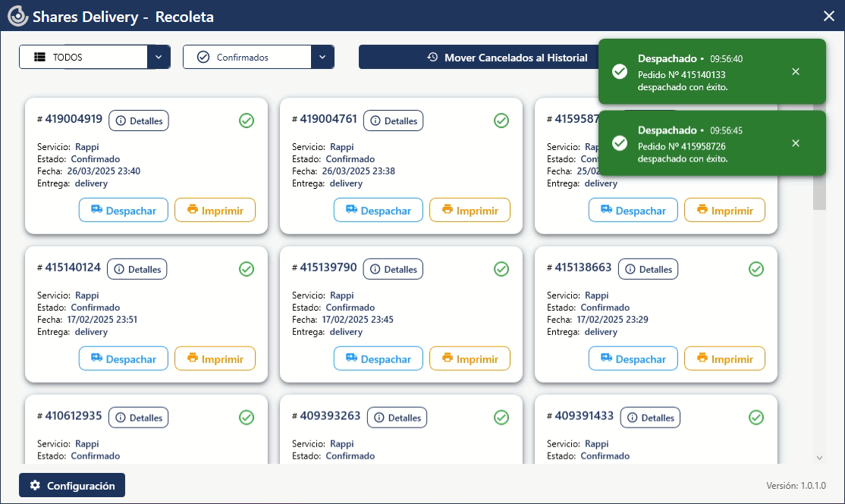This screenshot has height=504, width=845.
Task: Click green check icon on order 409393263
Action: 501,418
